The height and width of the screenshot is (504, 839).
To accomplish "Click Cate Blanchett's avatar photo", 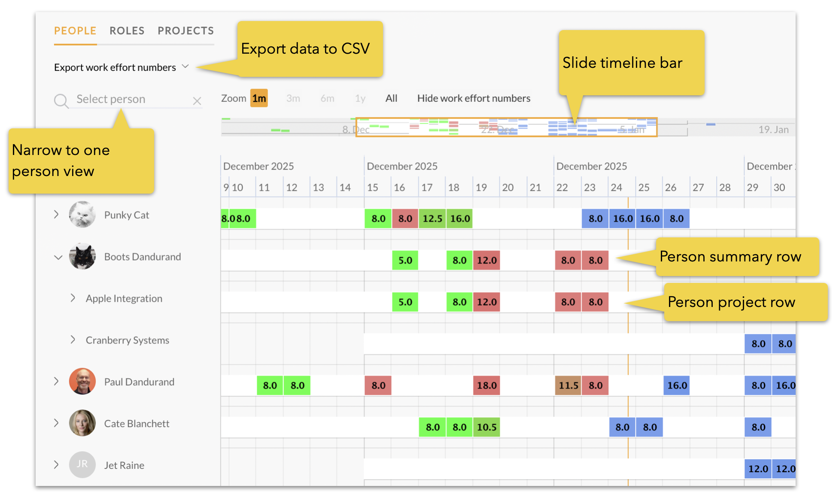I will click(82, 423).
